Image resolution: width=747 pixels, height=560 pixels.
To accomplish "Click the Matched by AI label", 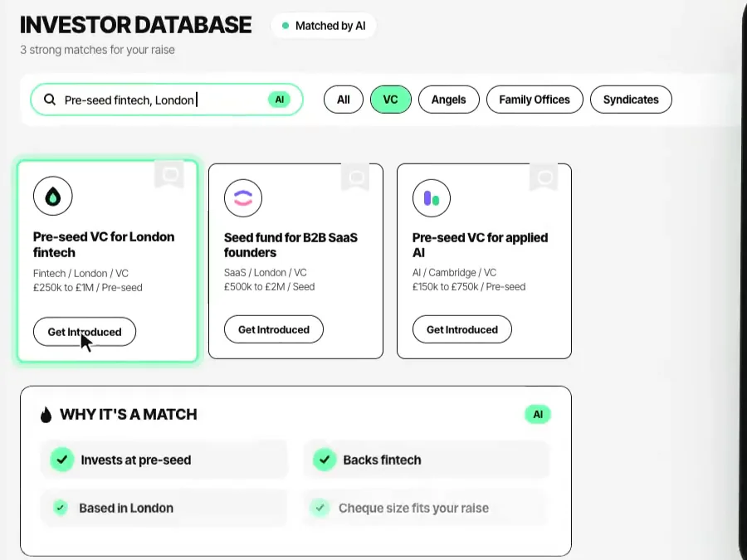I will point(330,26).
